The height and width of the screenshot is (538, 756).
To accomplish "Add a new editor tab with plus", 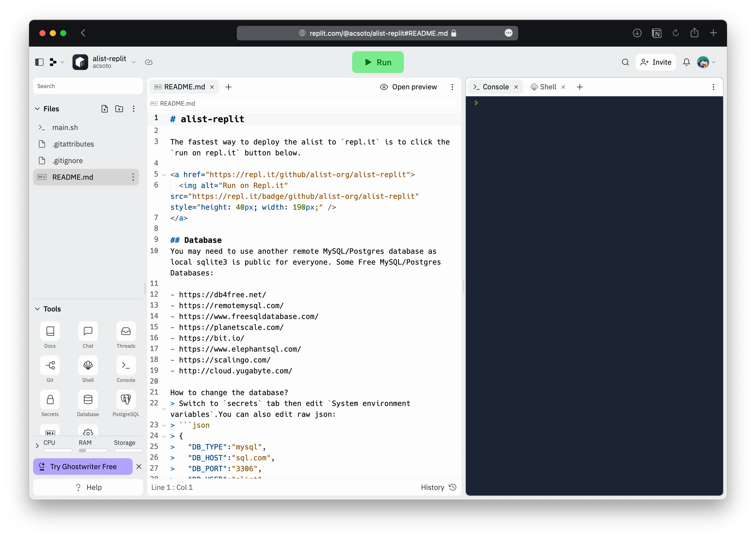I will pos(228,87).
